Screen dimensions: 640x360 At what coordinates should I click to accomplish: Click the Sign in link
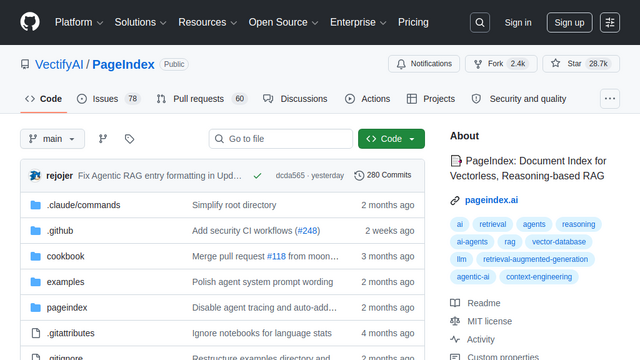click(x=518, y=22)
